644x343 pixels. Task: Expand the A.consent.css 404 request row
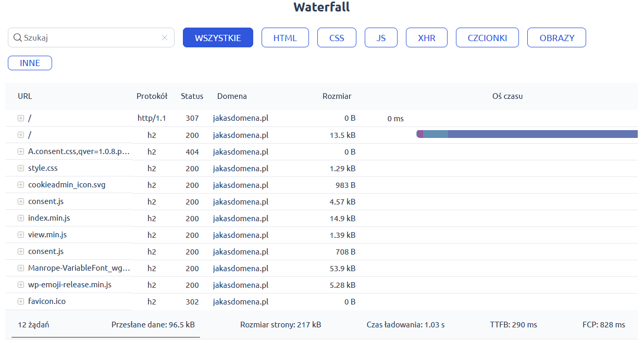(x=21, y=151)
